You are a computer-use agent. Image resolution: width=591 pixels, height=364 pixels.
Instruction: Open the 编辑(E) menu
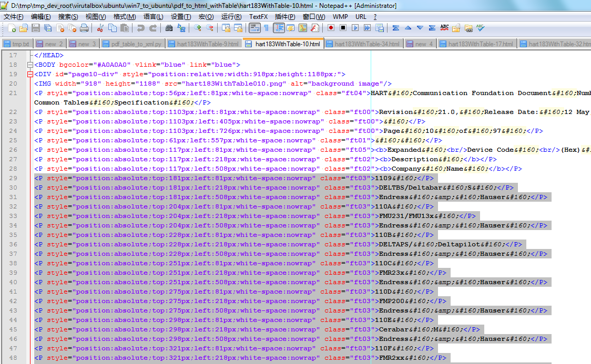pyautogui.click(x=40, y=17)
